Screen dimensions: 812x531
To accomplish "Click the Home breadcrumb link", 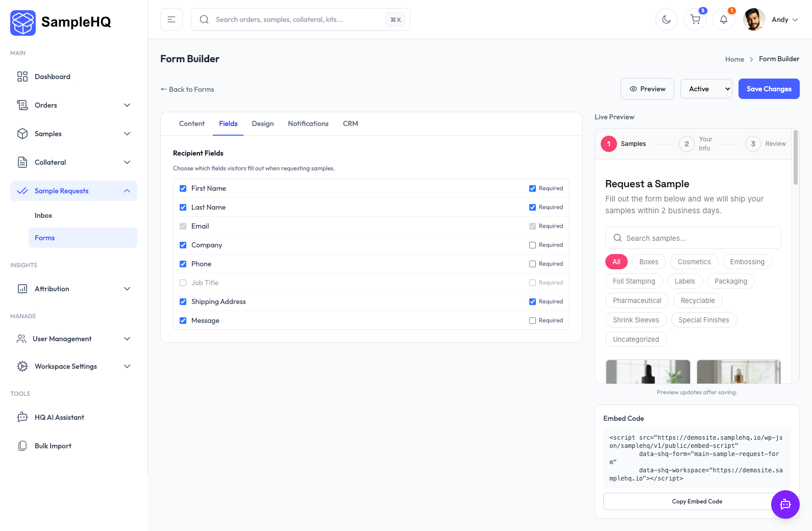I will [x=734, y=59].
